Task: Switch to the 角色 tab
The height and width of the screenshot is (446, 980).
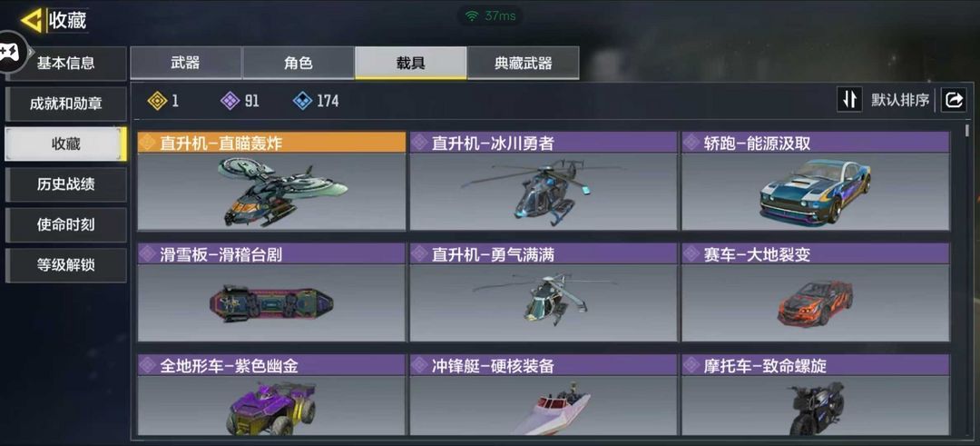Action: (x=299, y=64)
